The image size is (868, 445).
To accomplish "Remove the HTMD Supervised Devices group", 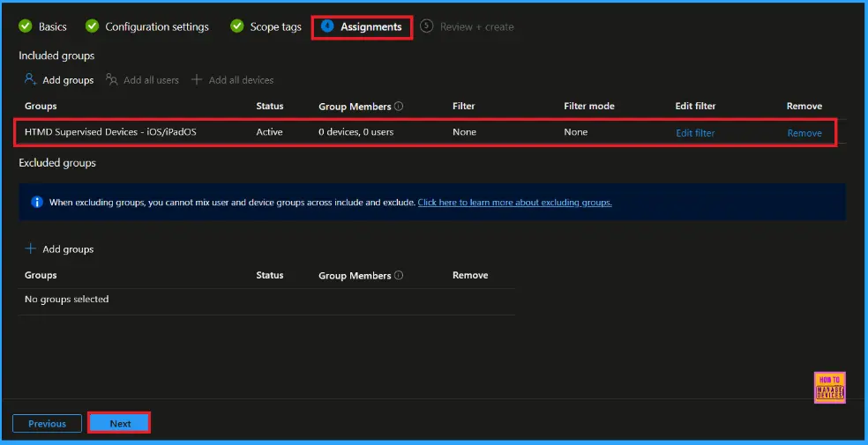I will (804, 133).
